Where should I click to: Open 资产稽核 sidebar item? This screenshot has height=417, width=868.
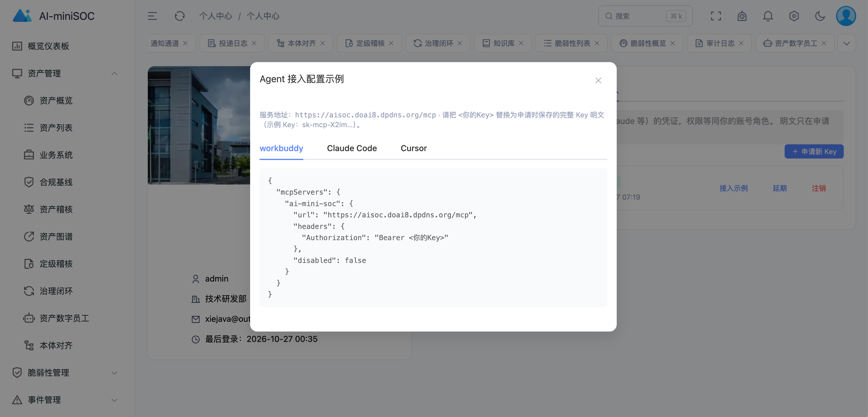(56, 209)
